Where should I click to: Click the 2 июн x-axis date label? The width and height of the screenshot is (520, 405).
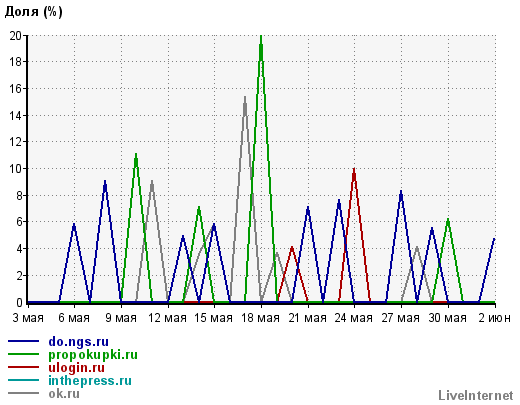(x=494, y=318)
